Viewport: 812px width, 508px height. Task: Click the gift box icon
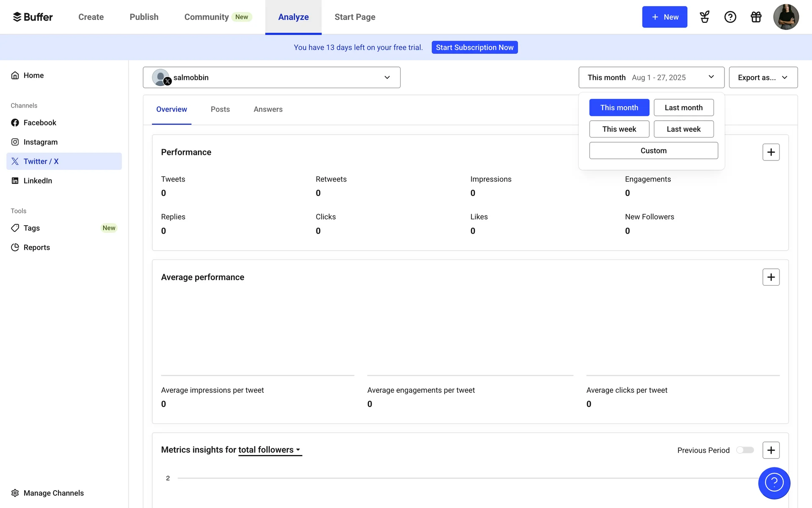tap(756, 17)
